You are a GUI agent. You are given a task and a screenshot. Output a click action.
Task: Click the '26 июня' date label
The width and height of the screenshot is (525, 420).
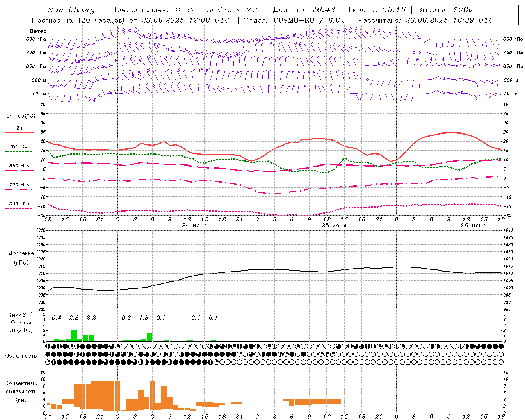473,226
